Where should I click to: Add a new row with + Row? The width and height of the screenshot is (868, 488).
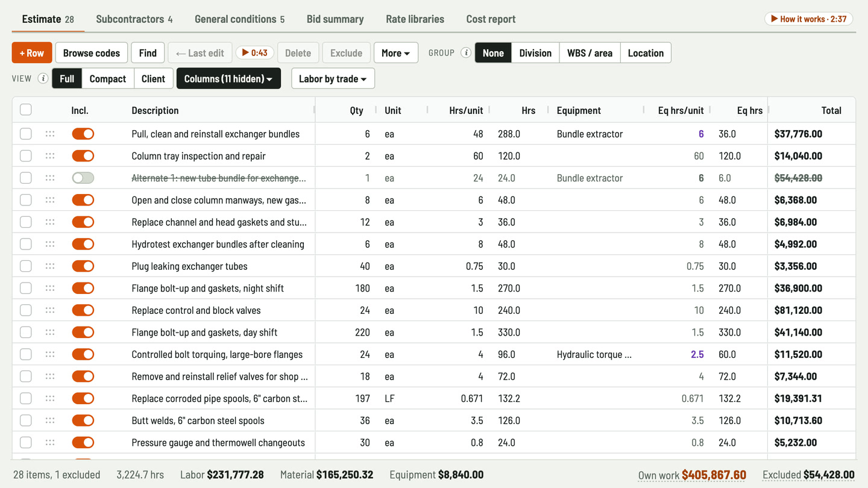click(x=32, y=53)
